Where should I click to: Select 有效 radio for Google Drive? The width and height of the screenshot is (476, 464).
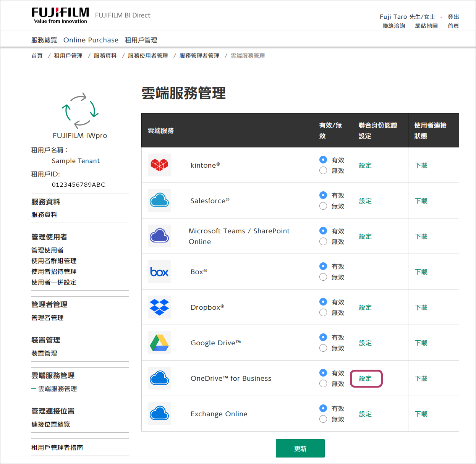323,337
